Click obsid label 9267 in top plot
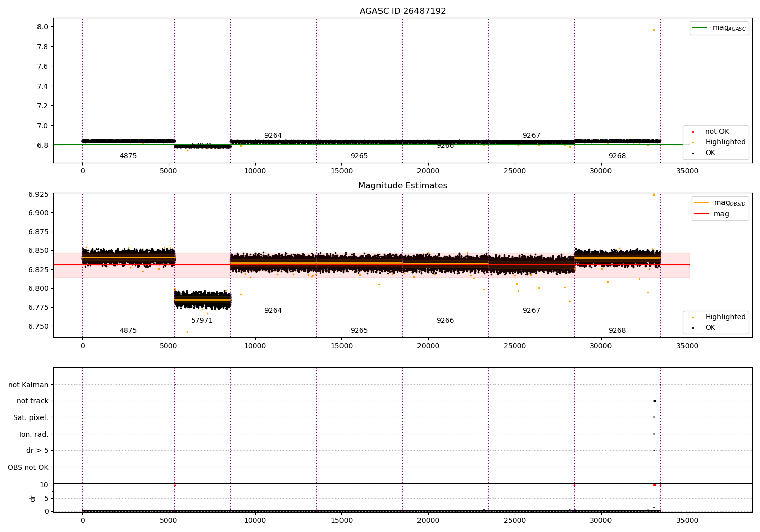This screenshot has height=532, width=760. tap(531, 136)
